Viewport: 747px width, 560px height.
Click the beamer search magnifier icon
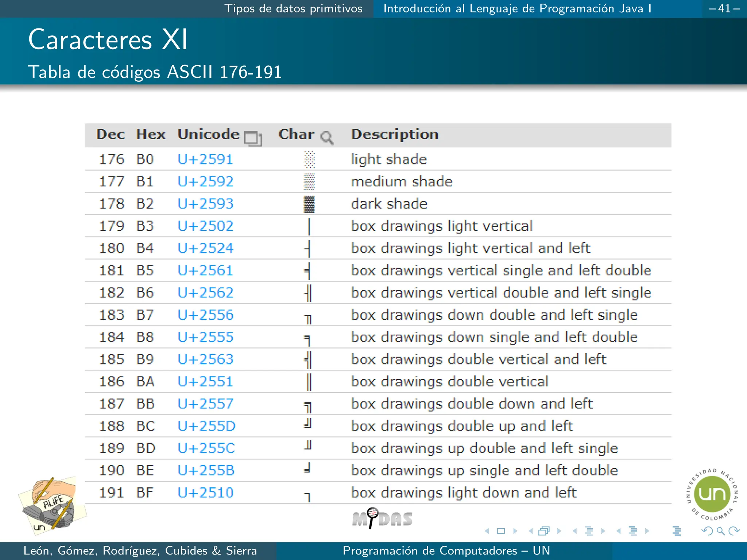click(720, 531)
